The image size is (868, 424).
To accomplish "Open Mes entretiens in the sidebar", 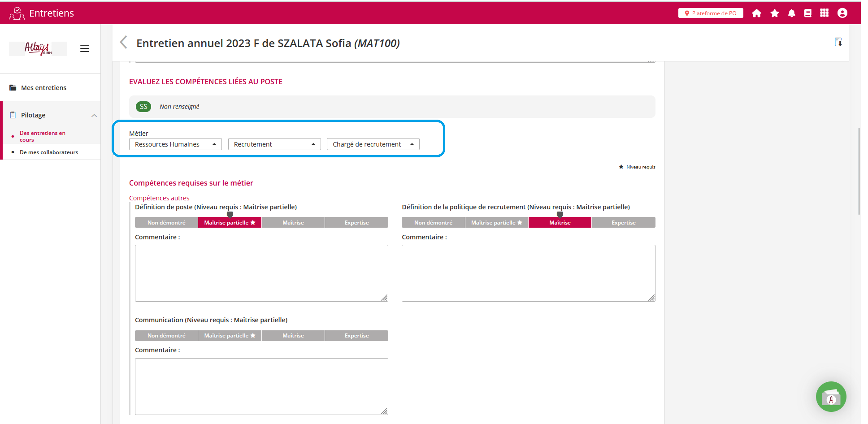I will tap(43, 88).
